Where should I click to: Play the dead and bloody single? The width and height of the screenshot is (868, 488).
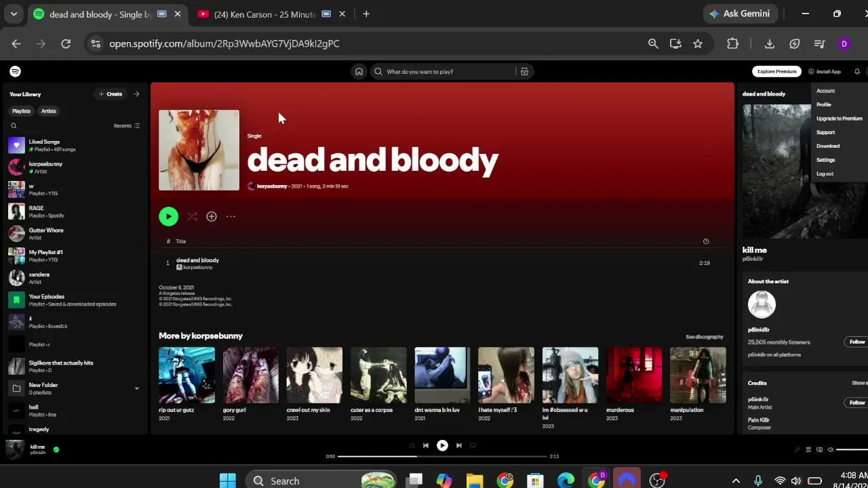pyautogui.click(x=168, y=216)
